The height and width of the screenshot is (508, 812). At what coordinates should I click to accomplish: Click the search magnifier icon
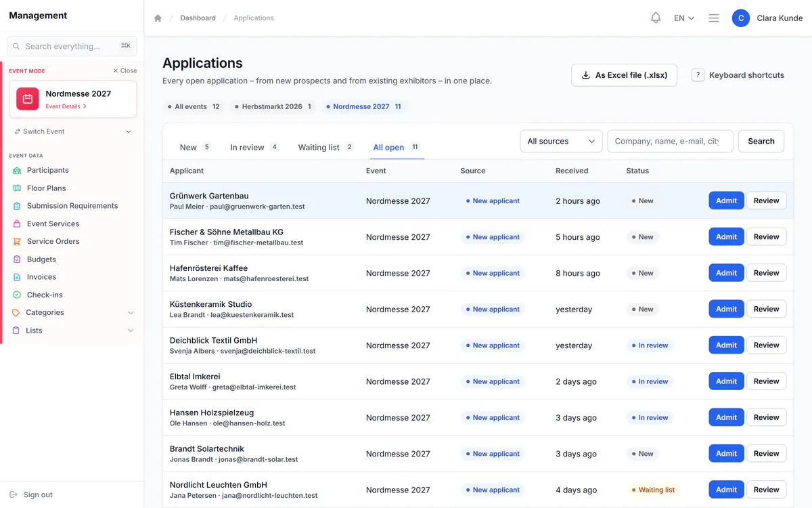(x=17, y=46)
